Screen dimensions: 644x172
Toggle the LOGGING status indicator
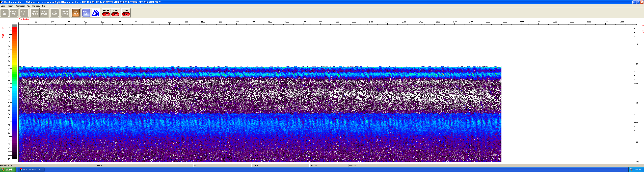click(115, 13)
